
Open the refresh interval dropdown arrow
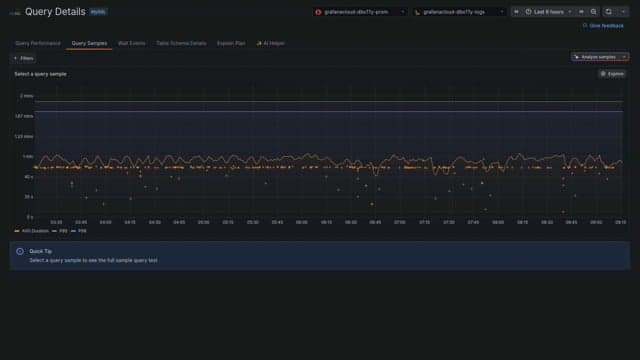623,12
